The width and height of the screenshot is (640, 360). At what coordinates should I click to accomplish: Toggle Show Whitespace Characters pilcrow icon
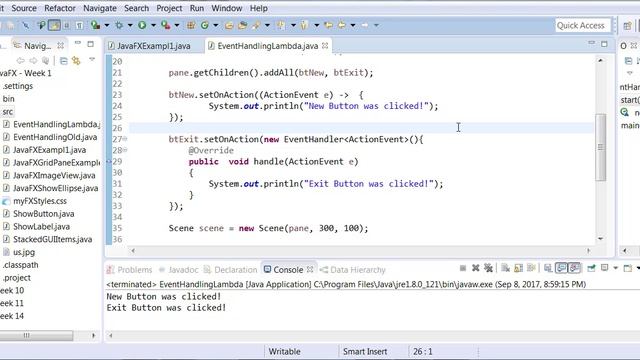pyautogui.click(x=79, y=25)
